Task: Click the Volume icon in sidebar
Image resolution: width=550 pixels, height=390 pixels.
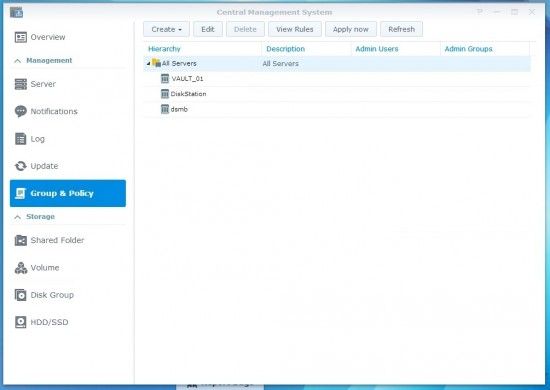Action: [x=21, y=268]
